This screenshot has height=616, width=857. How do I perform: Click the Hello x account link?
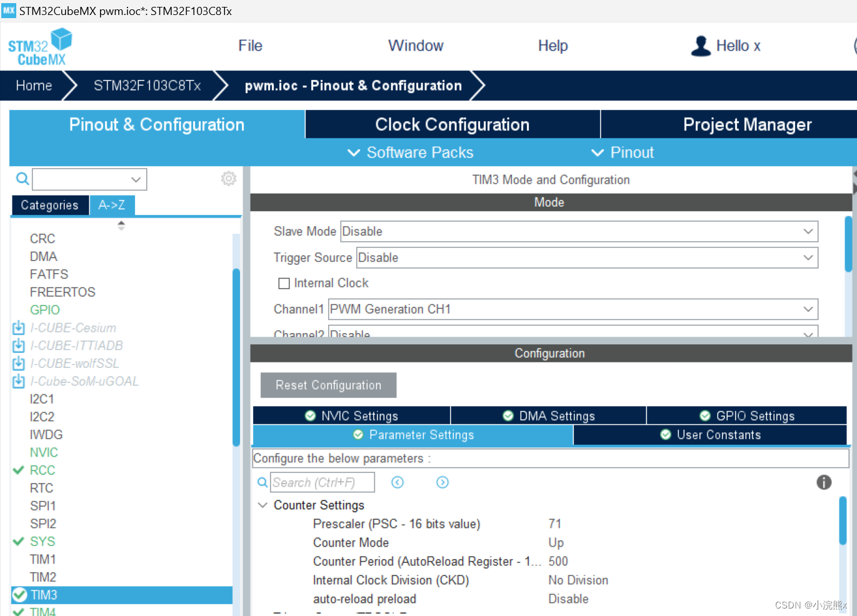pyautogui.click(x=738, y=46)
